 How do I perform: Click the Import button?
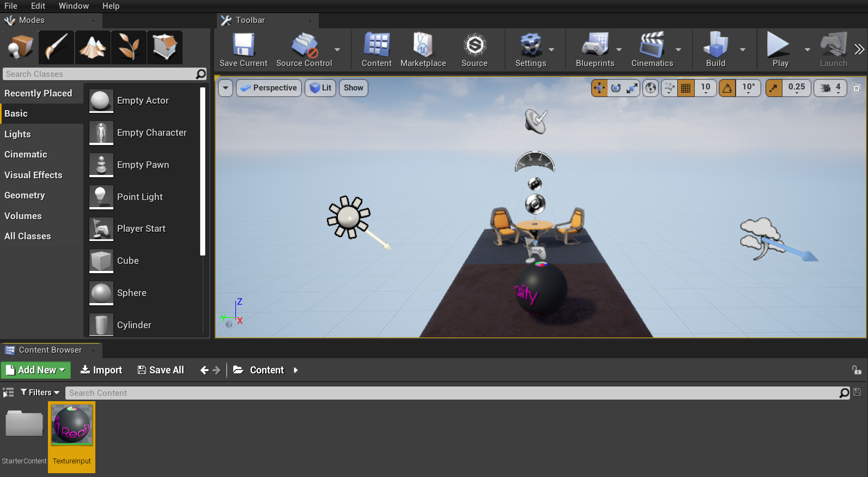click(x=101, y=370)
